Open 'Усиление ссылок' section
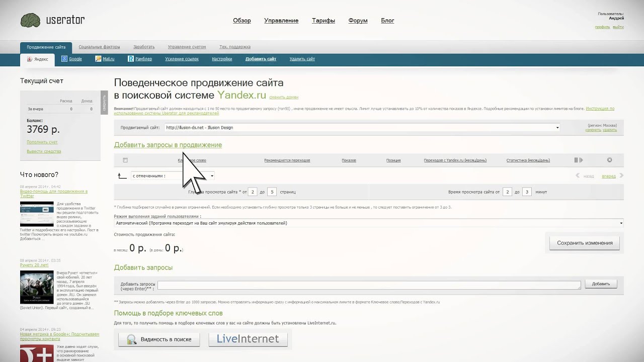Viewport: 644px width, 362px height. 182,59
